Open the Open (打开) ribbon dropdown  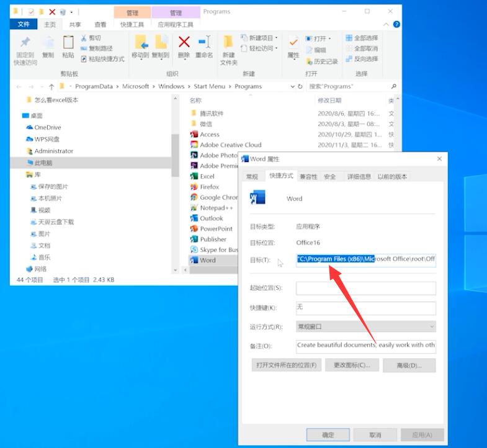click(x=319, y=38)
